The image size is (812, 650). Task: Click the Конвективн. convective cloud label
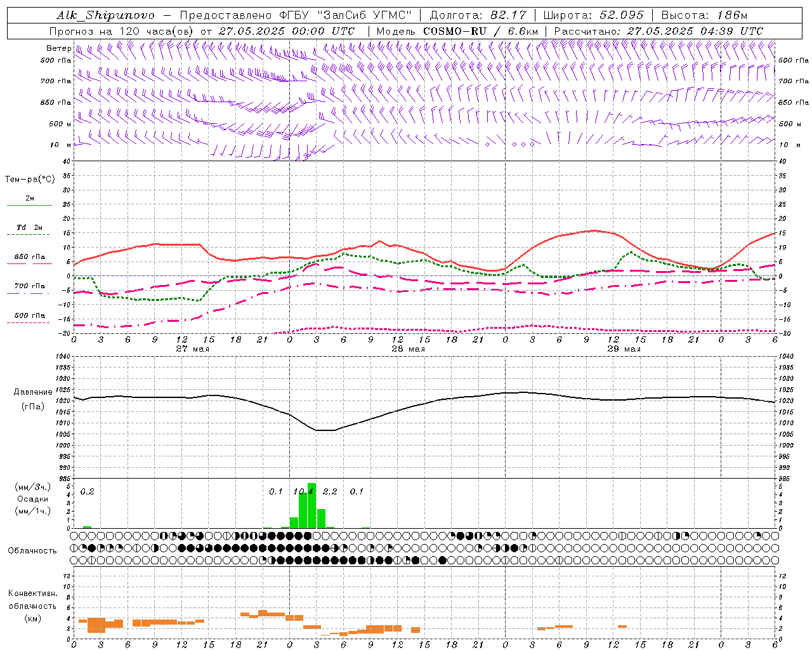pyautogui.click(x=32, y=594)
